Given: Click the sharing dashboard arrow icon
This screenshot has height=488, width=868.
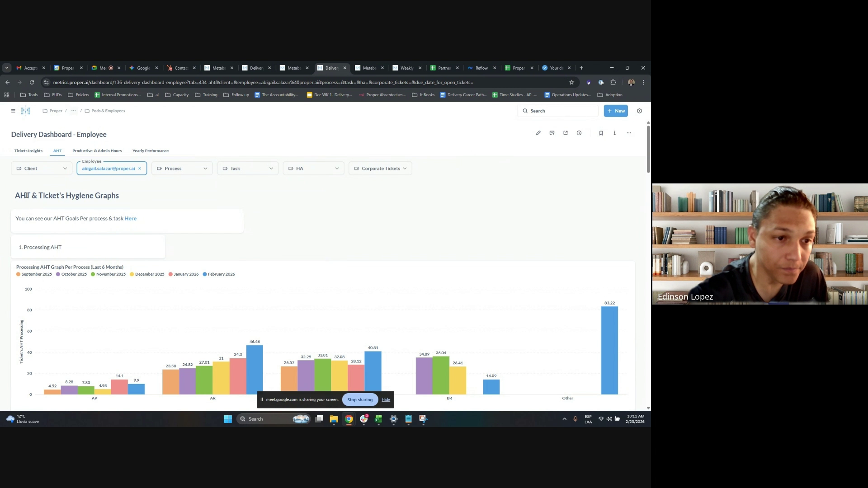Looking at the screenshot, I should (566, 133).
